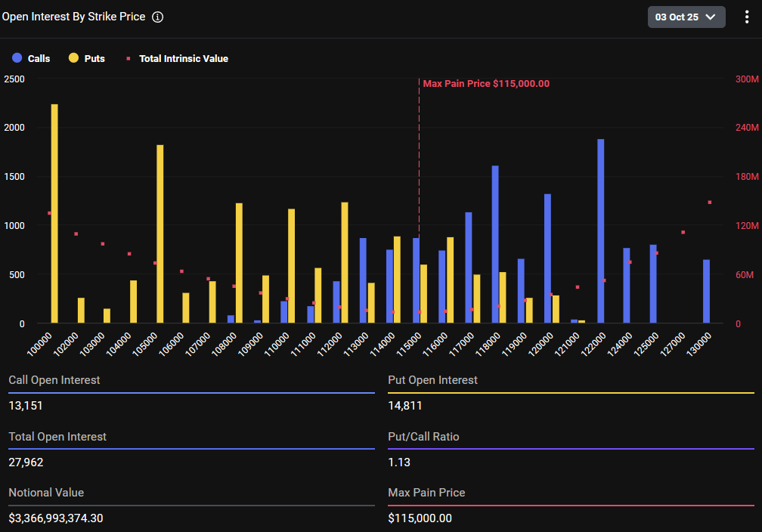This screenshot has width=762, height=532.
Task: Click the blue call bar at 130000 strike
Action: point(706,292)
